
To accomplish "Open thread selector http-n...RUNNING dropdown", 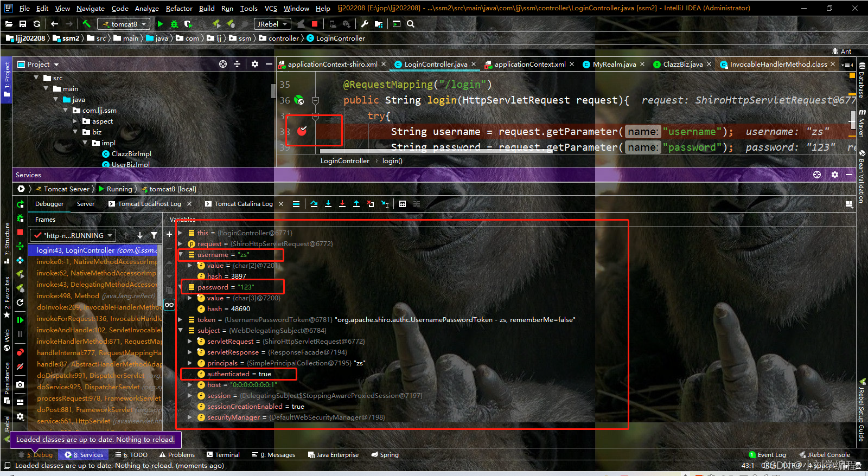I will [x=73, y=235].
